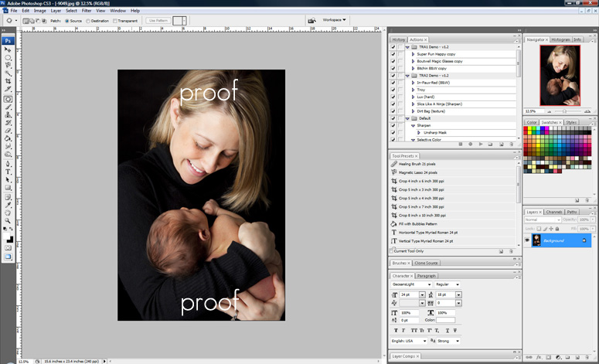Click the Use Pattern button
This screenshot has width=599, height=364.
(158, 21)
